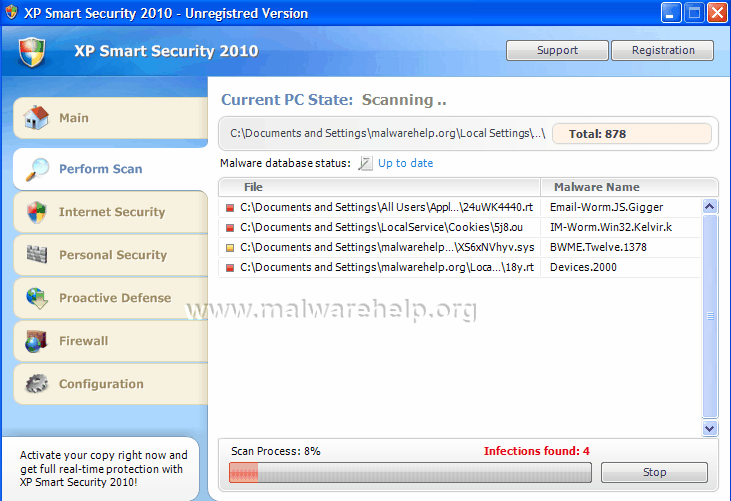Click the Support button
The height and width of the screenshot is (501, 731).
point(557,50)
